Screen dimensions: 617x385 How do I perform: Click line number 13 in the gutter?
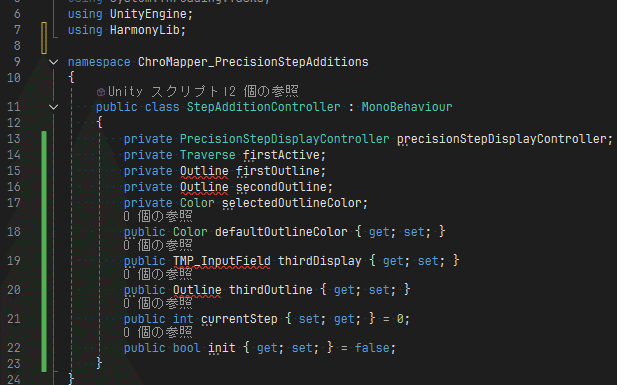click(x=14, y=139)
